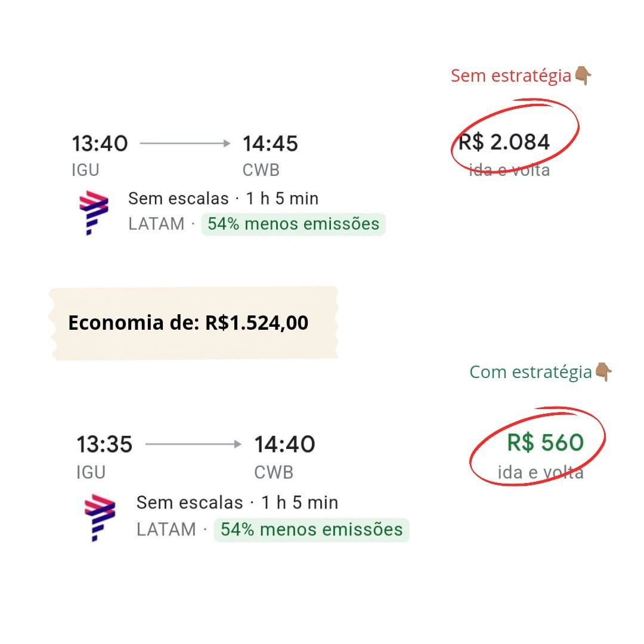Click the pointing finger emoji beside Sem estratégia
Viewport: 644px width, 644px height.
(582, 76)
